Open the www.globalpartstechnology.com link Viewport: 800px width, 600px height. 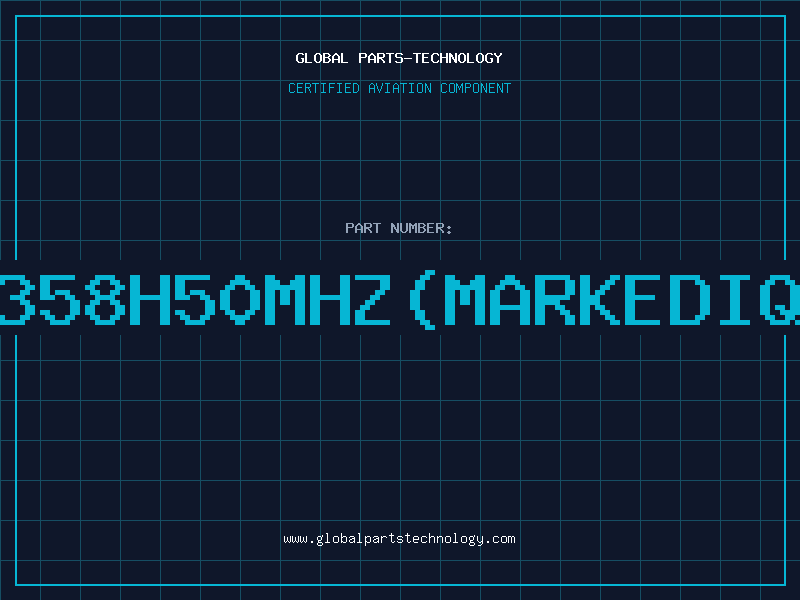click(x=399, y=539)
